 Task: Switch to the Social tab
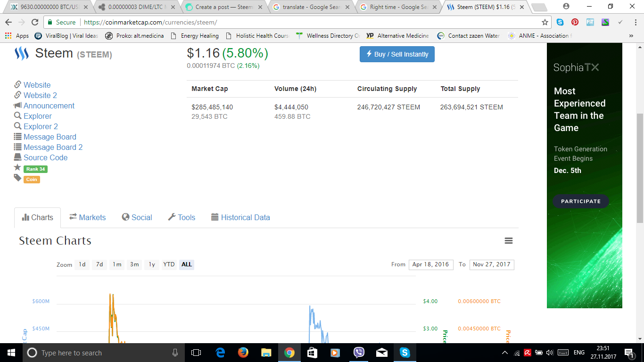pyautogui.click(x=137, y=217)
